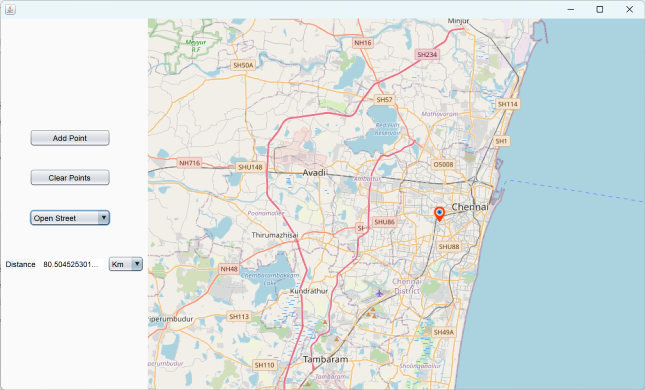Click the Add Point button

pyautogui.click(x=70, y=138)
